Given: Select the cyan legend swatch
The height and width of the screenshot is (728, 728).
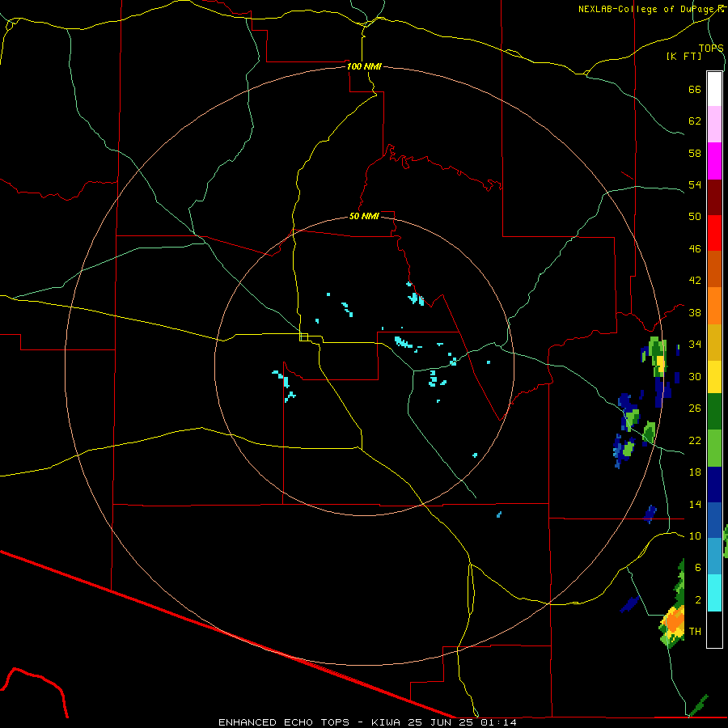Looking at the screenshot, I should click(x=714, y=593).
